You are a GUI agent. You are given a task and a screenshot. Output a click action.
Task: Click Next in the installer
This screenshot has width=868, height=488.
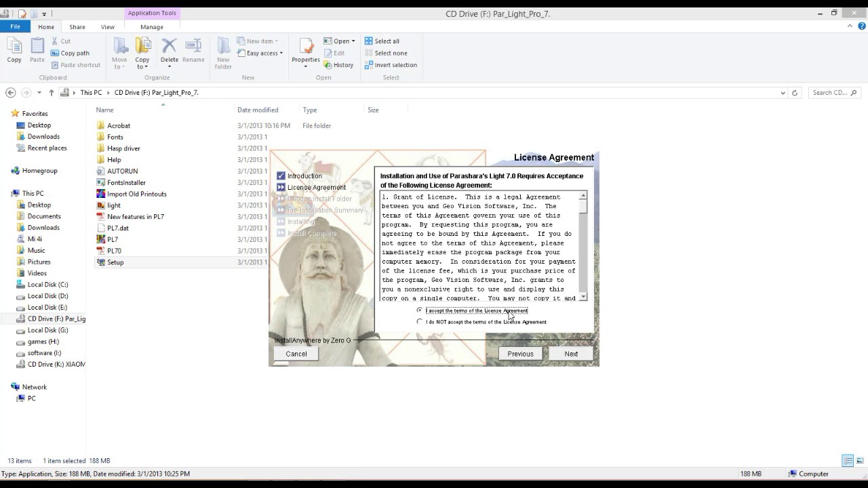[x=571, y=354]
